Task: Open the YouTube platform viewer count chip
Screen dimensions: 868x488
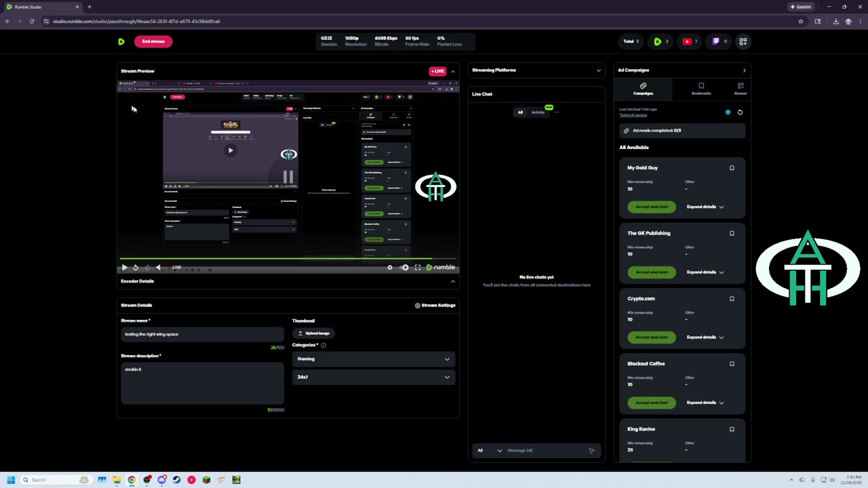Action: pyautogui.click(x=690, y=41)
